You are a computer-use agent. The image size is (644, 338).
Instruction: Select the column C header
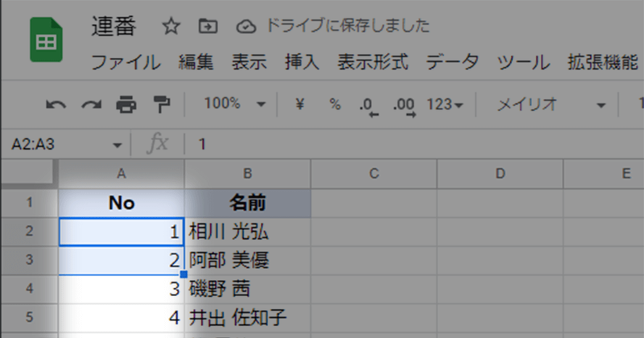coord(374,172)
